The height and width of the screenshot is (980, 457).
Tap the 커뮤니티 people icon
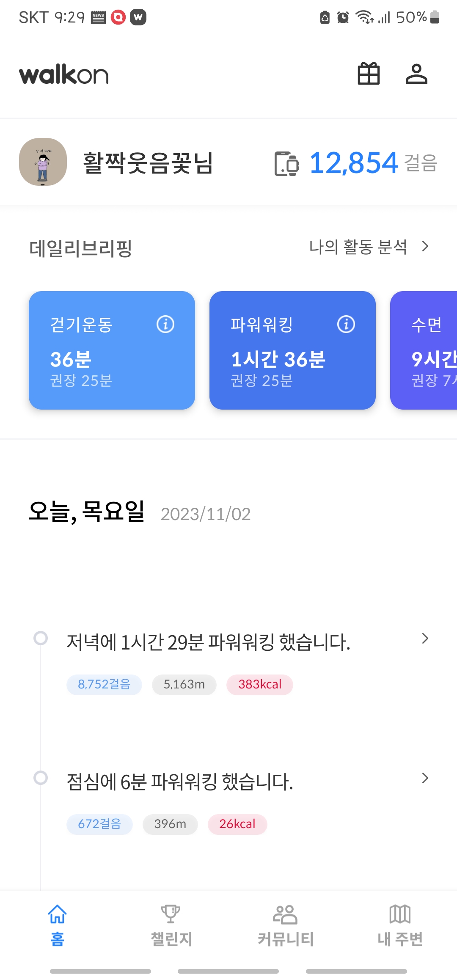tap(285, 914)
